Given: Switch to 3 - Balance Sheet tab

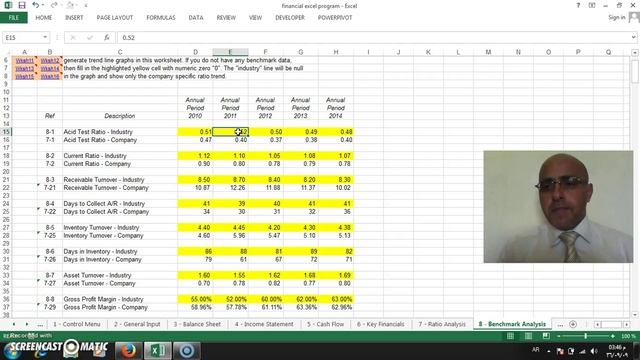Looking at the screenshot, I should coord(197,324).
